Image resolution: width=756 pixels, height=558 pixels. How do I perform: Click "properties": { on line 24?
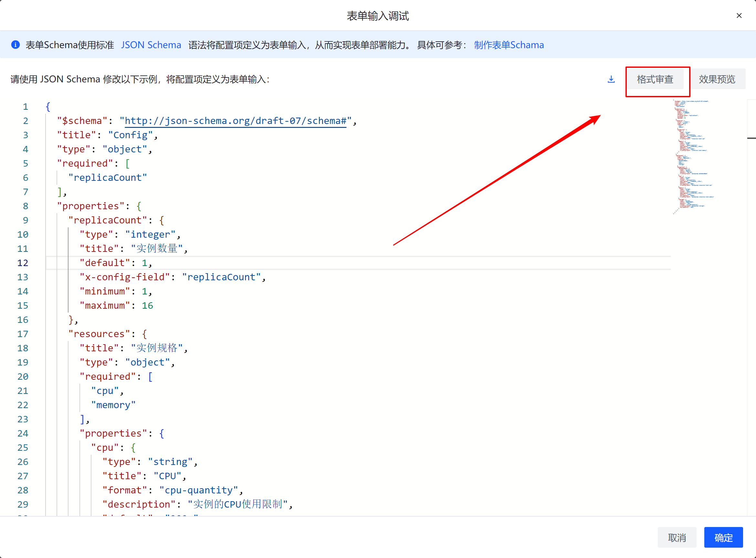point(122,433)
